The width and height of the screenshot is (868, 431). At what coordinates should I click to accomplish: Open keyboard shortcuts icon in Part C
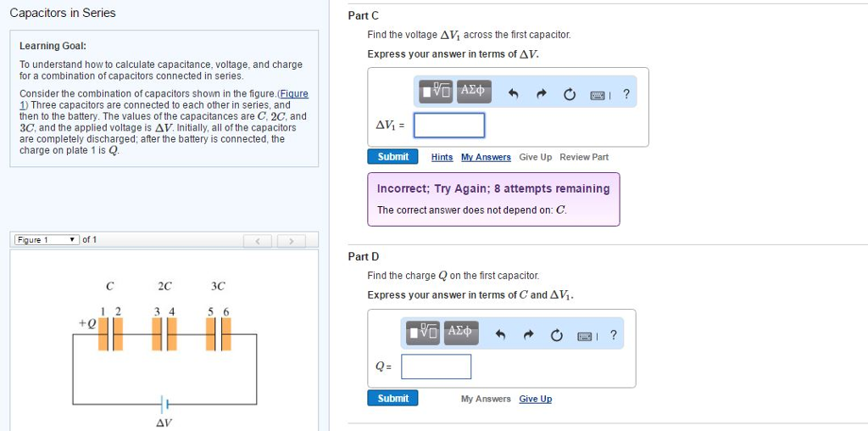[x=598, y=95]
